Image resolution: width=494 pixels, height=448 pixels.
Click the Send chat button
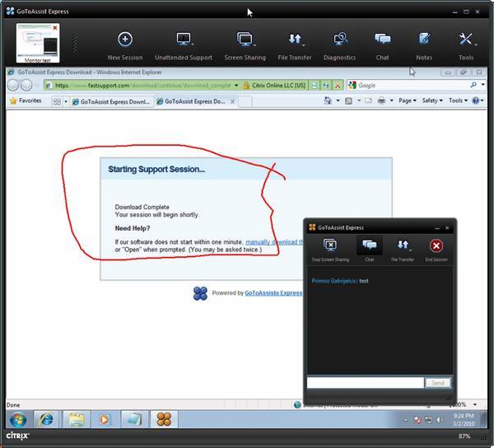(438, 383)
